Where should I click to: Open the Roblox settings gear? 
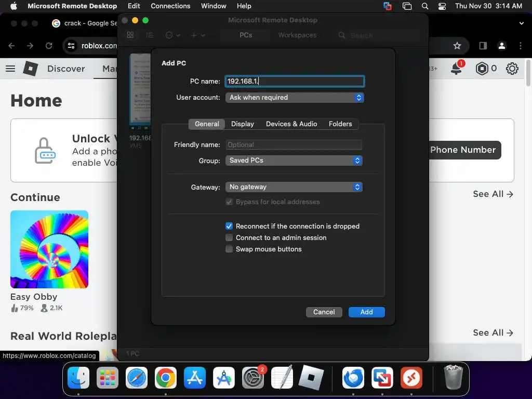512,69
